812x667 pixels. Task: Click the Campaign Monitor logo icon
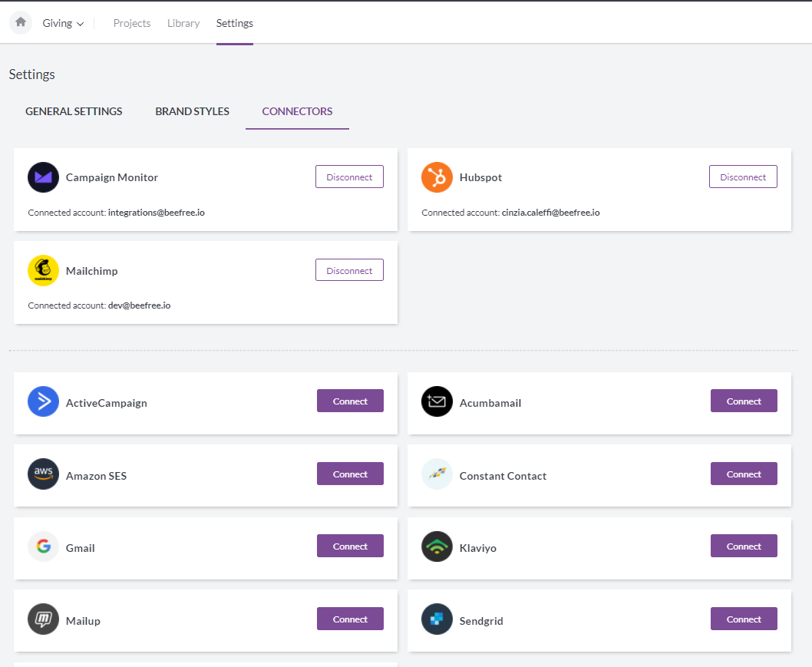click(43, 177)
